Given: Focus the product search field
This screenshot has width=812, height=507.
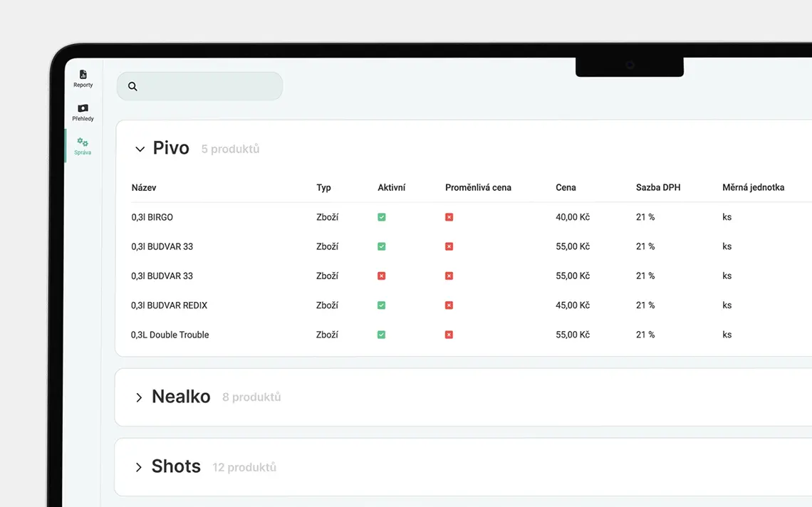Looking at the screenshot, I should (x=207, y=87).
